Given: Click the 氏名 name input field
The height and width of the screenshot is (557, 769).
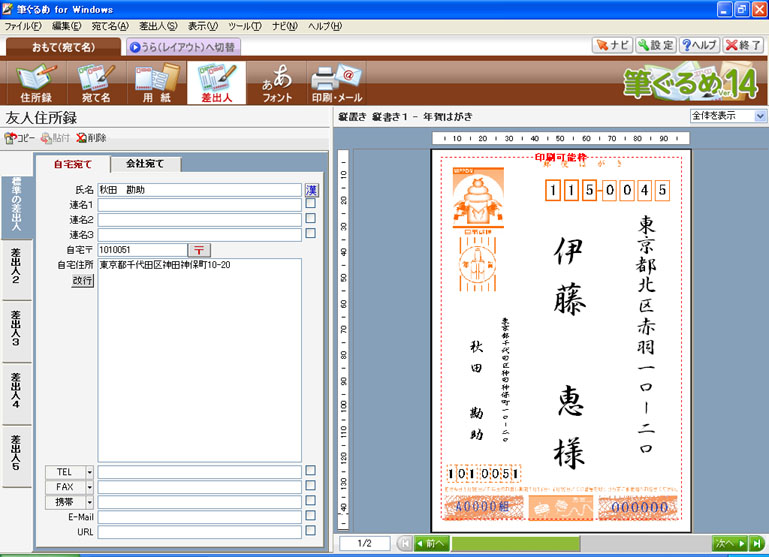Looking at the screenshot, I should 199,189.
